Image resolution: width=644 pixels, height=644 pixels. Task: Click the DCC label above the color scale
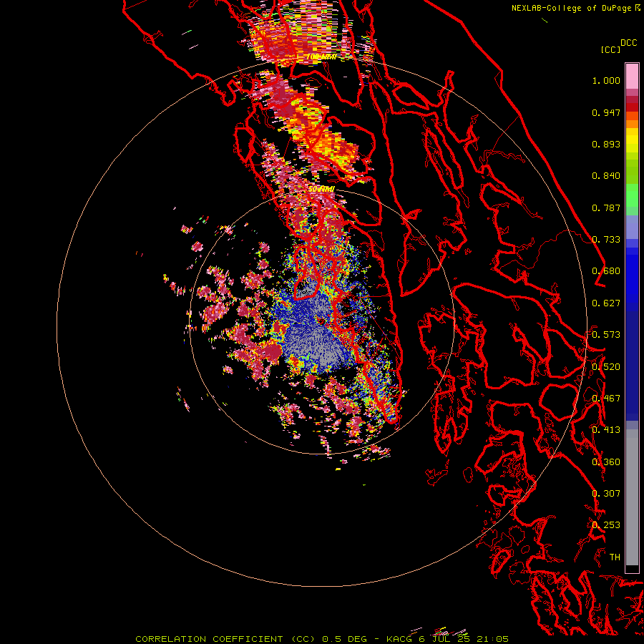(x=629, y=43)
